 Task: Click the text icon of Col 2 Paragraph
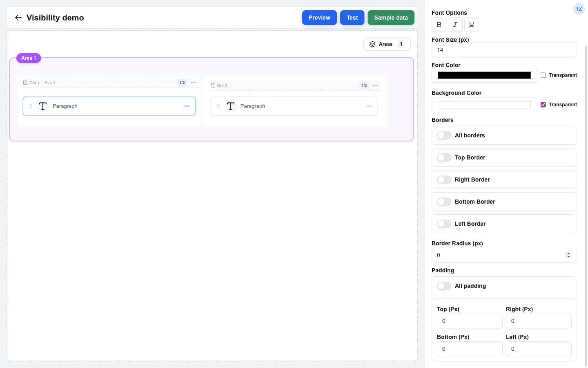coord(231,106)
